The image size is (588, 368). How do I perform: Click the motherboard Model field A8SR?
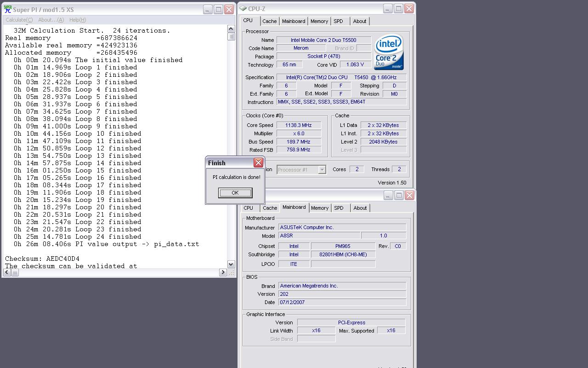pos(319,236)
